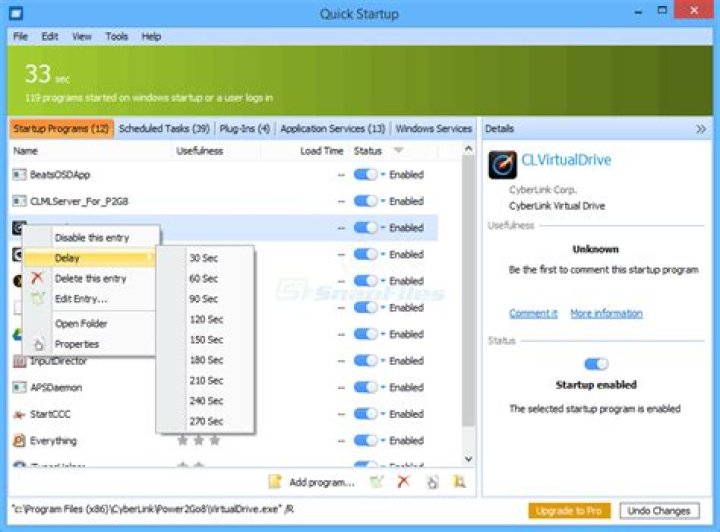Click the yellow open-folder icon in bottom toolbar

pos(459,482)
